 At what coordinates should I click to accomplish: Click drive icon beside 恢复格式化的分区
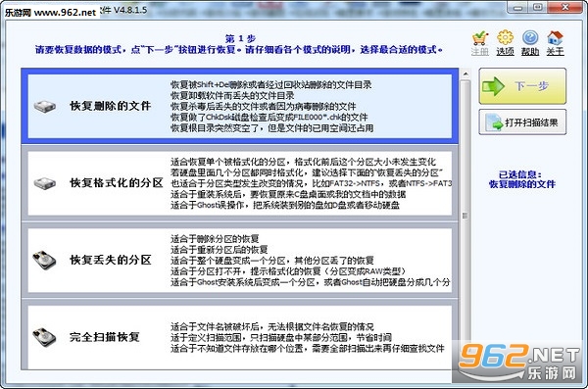tap(45, 183)
